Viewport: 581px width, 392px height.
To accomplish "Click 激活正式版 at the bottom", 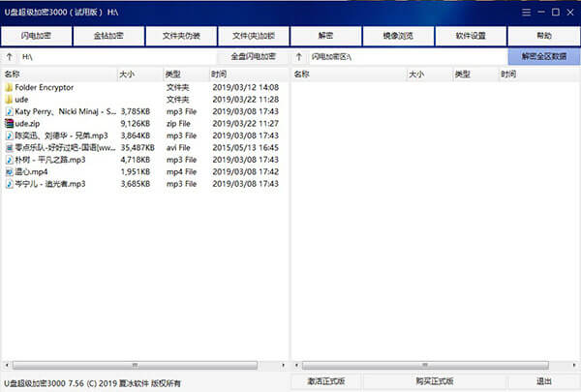I will tap(326, 381).
